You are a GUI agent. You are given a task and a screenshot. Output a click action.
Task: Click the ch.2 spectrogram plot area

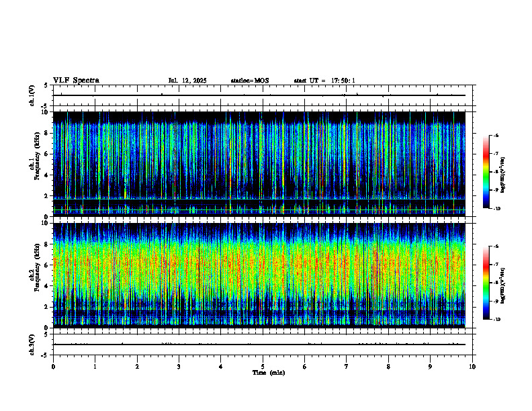pos(259,275)
